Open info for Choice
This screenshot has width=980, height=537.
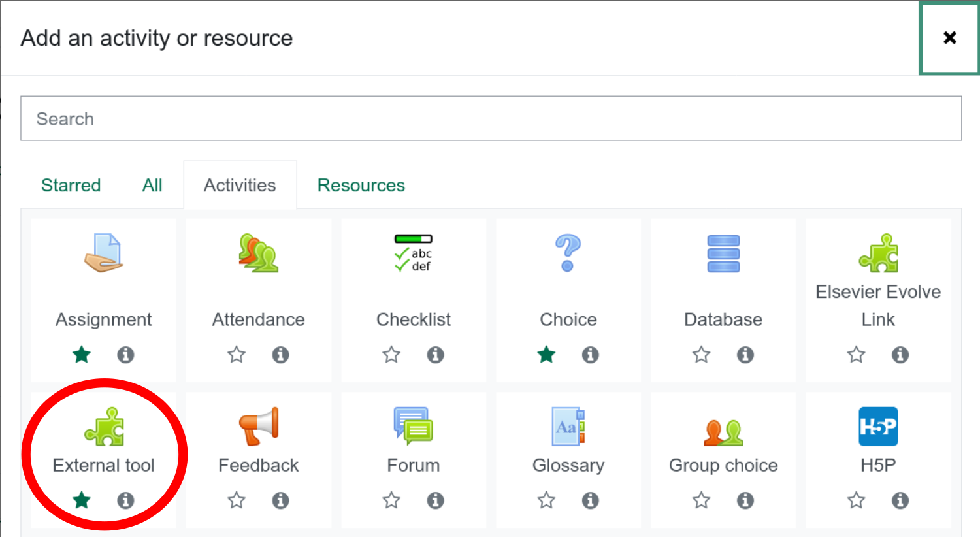pyautogui.click(x=590, y=355)
